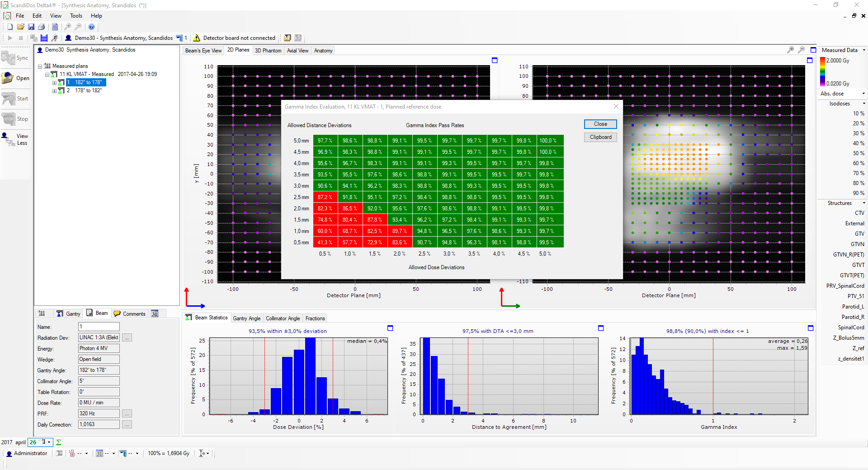Viewport: 868px width, 470px height.
Task: Click the Print icon in toolbar
Action: [x=42, y=27]
